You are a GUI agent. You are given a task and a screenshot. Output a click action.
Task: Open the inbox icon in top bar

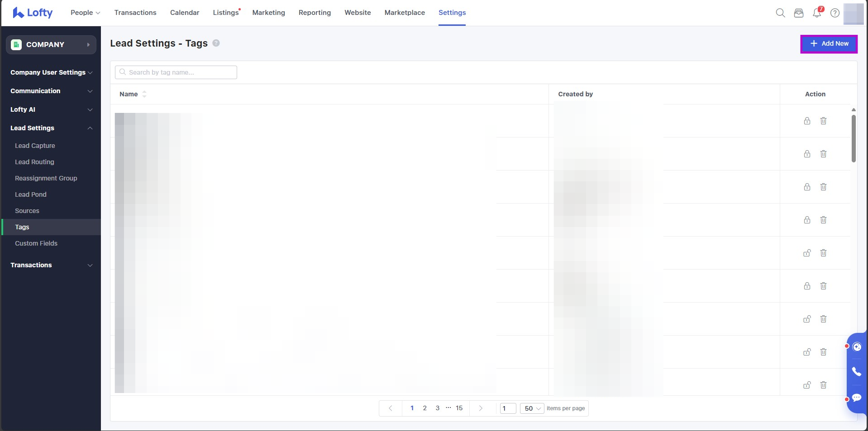tap(799, 13)
